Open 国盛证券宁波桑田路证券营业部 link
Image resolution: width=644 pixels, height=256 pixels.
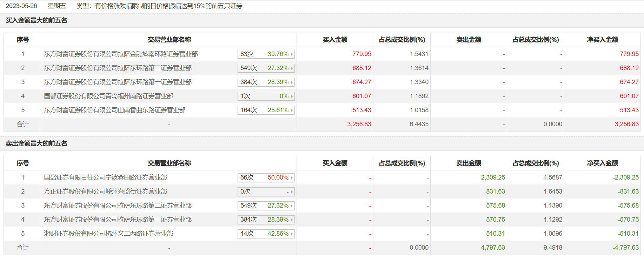click(x=105, y=177)
